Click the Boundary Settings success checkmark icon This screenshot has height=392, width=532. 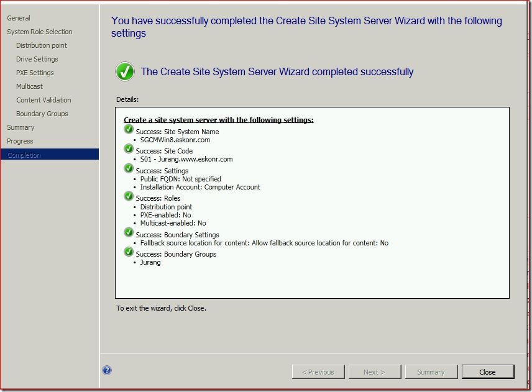point(129,232)
